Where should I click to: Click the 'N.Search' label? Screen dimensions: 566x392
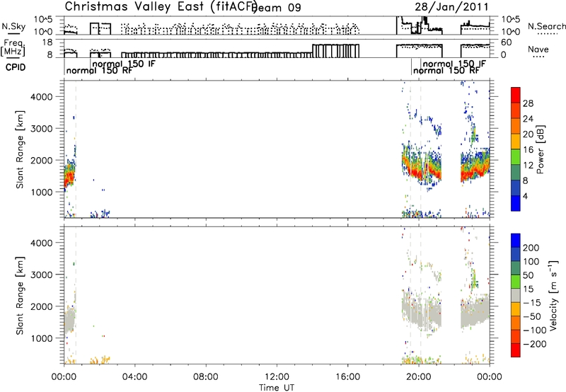pos(546,26)
